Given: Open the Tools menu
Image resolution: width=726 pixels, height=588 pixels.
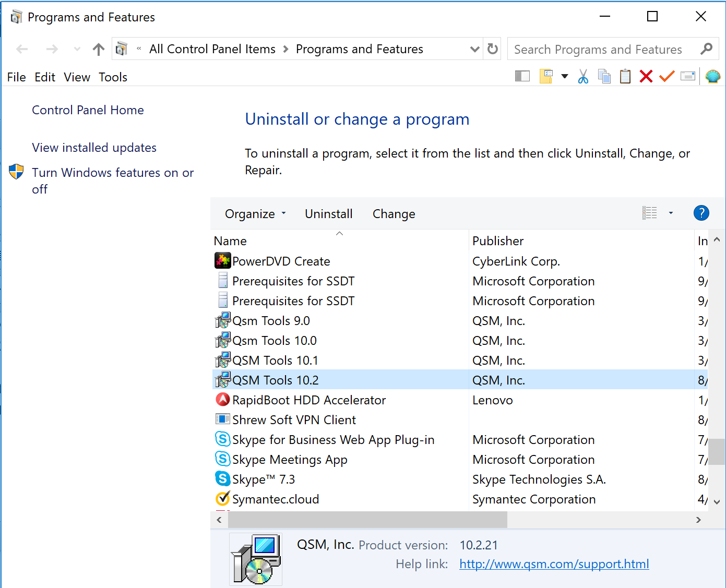Looking at the screenshot, I should pyautogui.click(x=113, y=77).
